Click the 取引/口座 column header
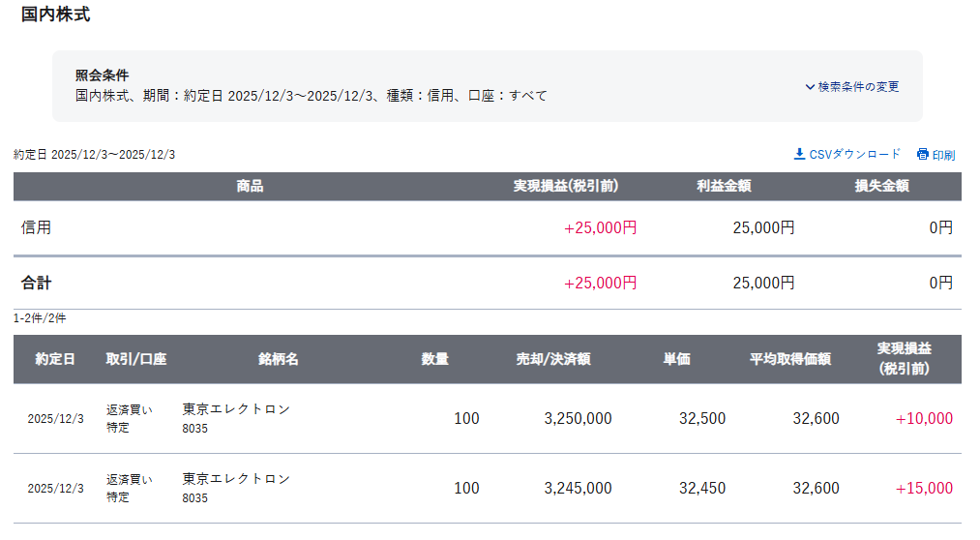The image size is (980, 540). coord(136,359)
